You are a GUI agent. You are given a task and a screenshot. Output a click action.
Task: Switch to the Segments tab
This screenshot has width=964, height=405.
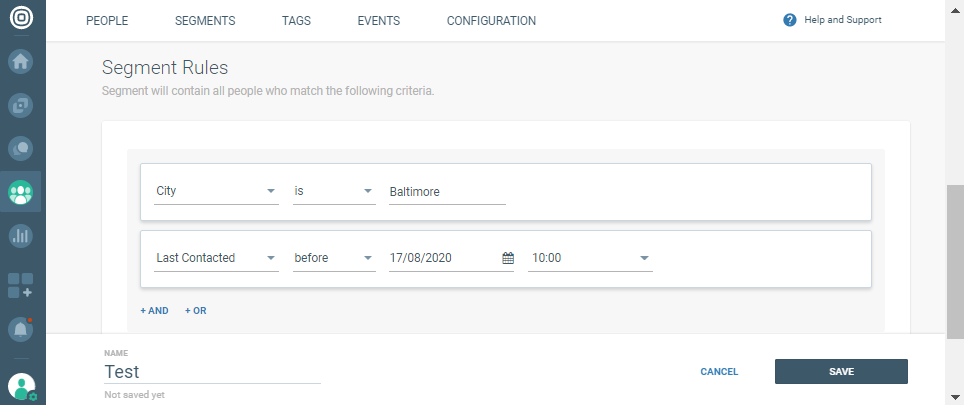(205, 21)
